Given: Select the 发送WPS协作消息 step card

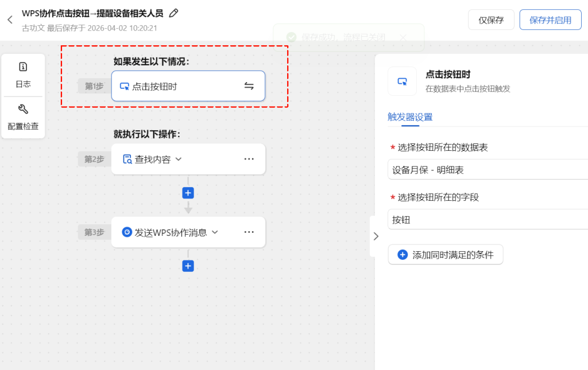Looking at the screenshot, I should [188, 232].
